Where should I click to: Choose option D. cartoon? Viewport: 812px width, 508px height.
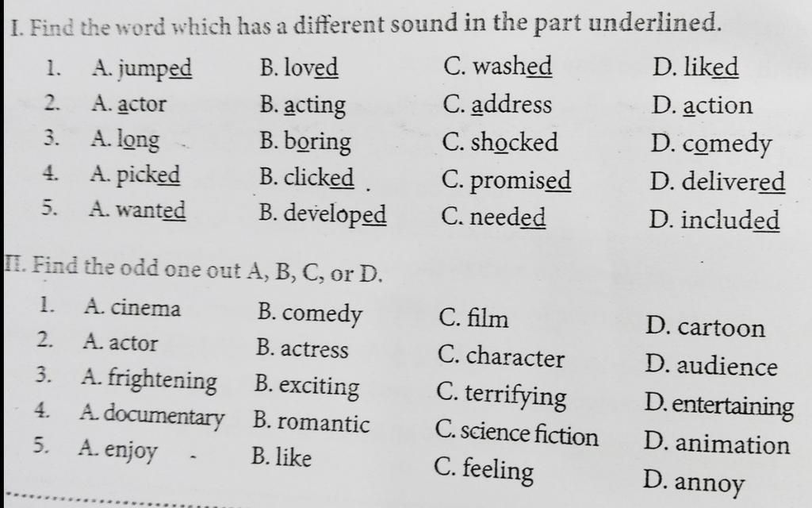pyautogui.click(x=705, y=327)
